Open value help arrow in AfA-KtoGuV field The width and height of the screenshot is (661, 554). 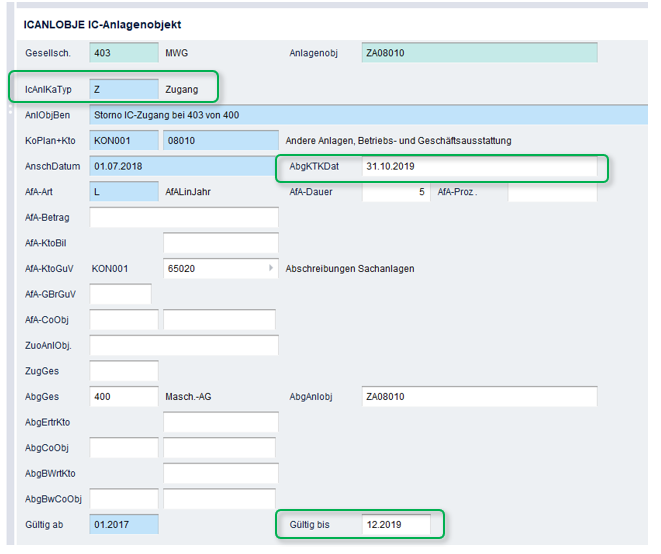pyautogui.click(x=271, y=268)
